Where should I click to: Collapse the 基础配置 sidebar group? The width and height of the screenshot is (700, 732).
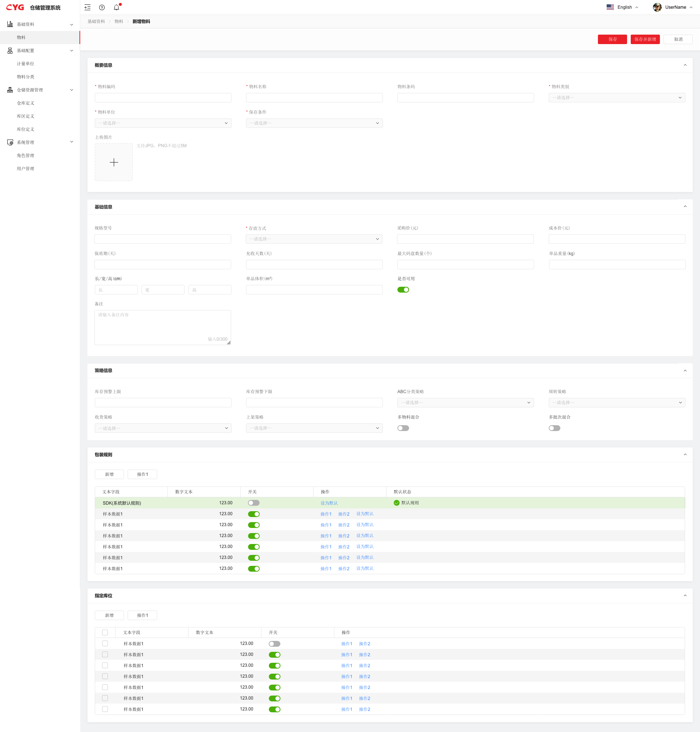(x=72, y=51)
